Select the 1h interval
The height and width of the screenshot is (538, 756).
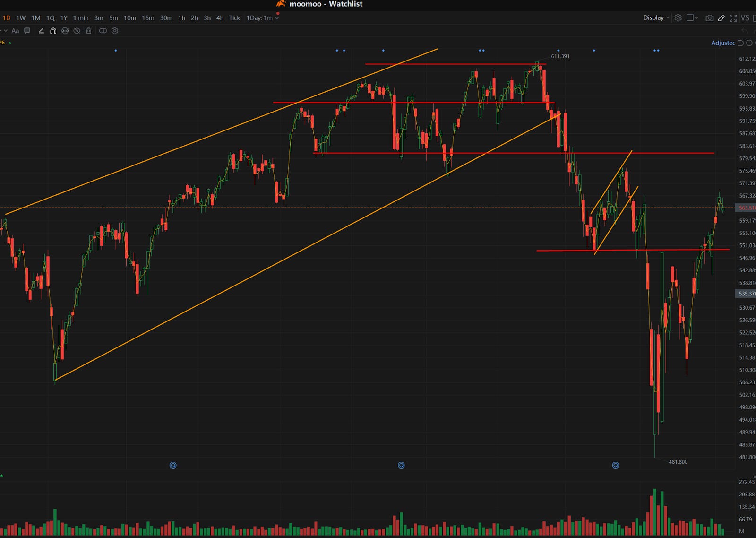pyautogui.click(x=182, y=18)
